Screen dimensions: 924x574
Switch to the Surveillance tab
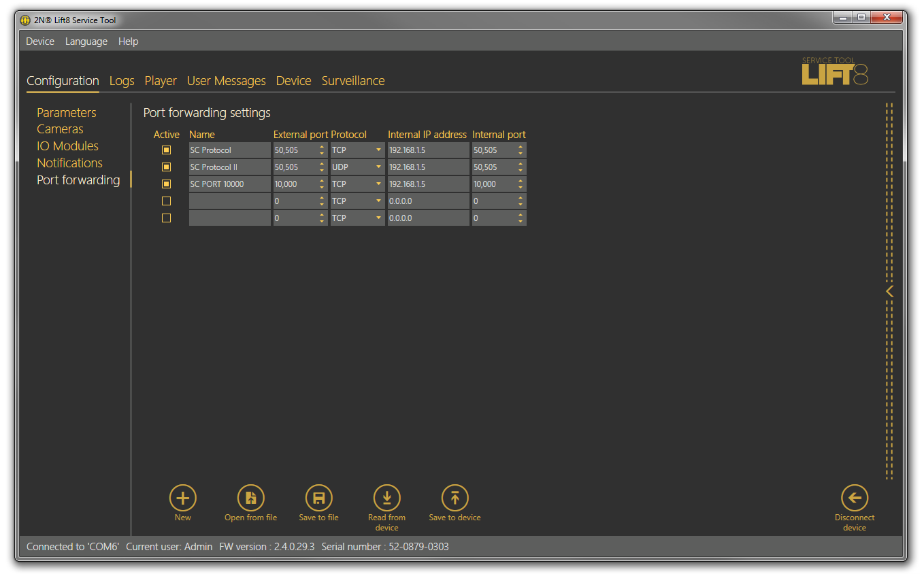tap(352, 81)
